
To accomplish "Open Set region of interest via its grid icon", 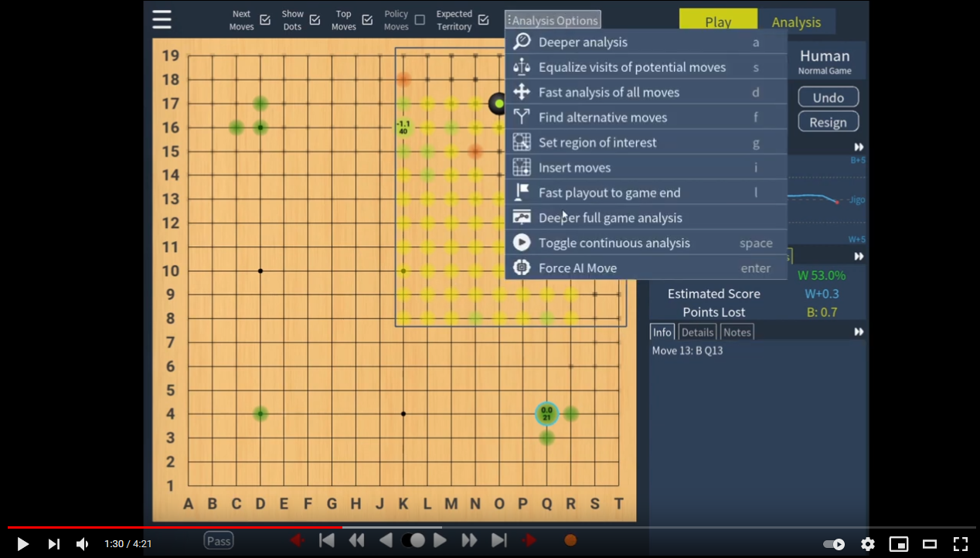I will point(522,142).
